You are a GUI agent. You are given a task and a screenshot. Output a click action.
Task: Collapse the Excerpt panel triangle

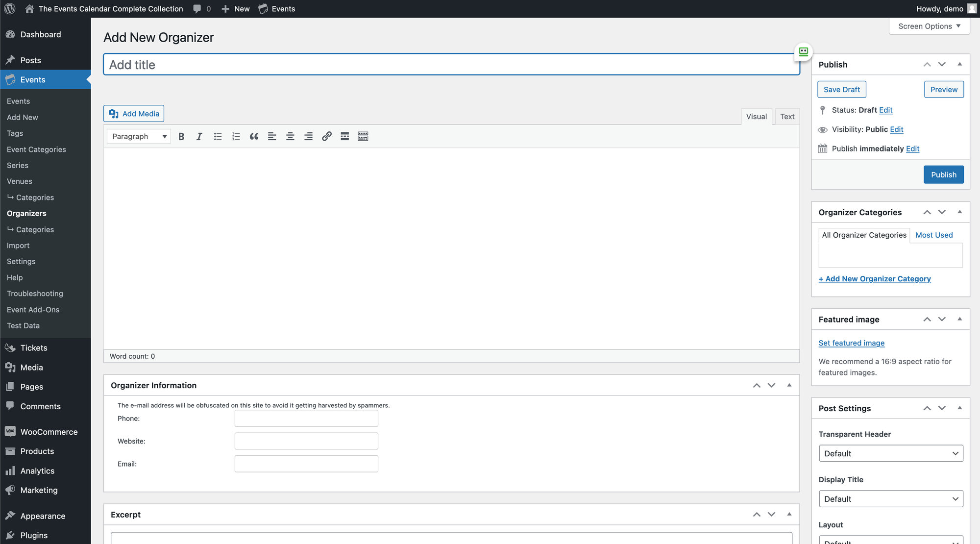click(789, 514)
